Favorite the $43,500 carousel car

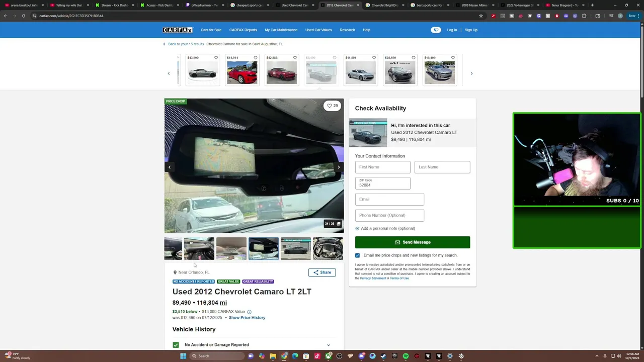point(216,58)
